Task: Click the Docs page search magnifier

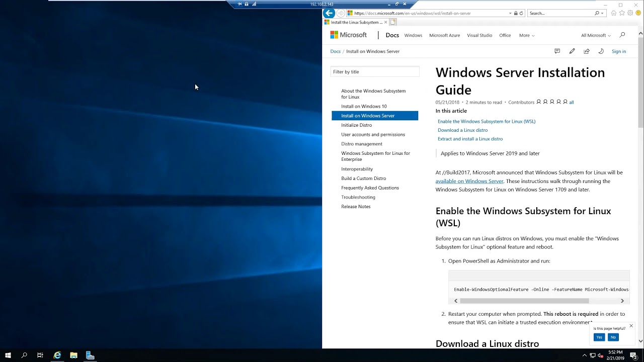Action: pyautogui.click(x=622, y=35)
